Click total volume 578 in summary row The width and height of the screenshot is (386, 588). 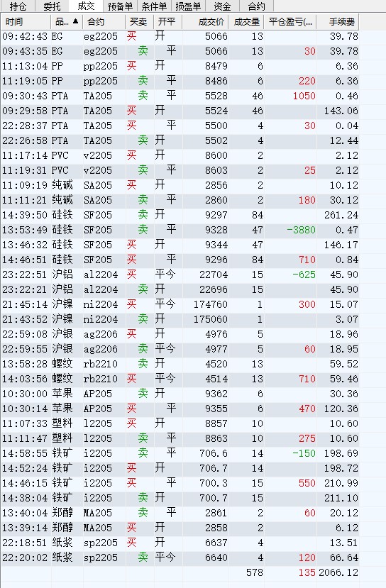[x=255, y=572]
